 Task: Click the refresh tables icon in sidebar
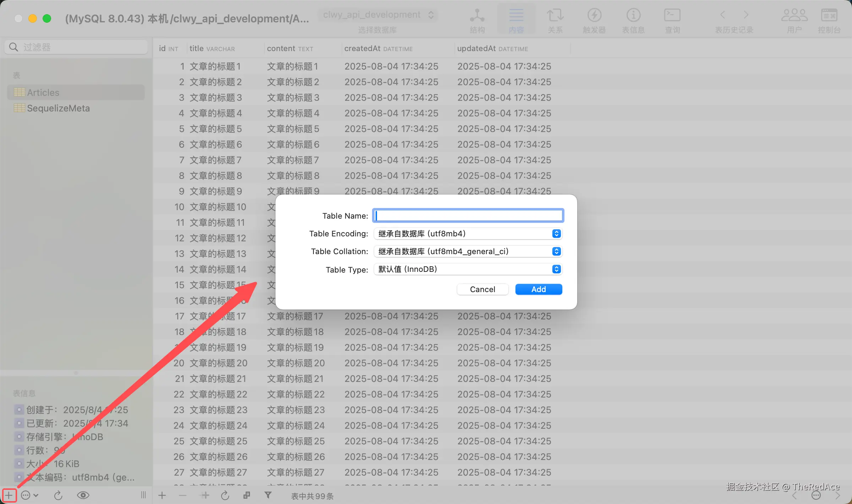click(x=58, y=495)
